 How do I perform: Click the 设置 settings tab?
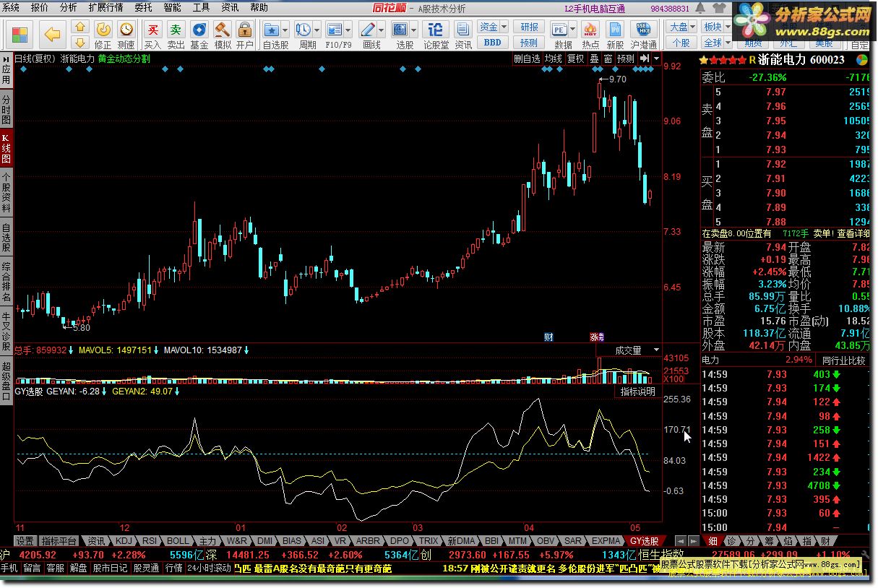pyautogui.click(x=25, y=541)
